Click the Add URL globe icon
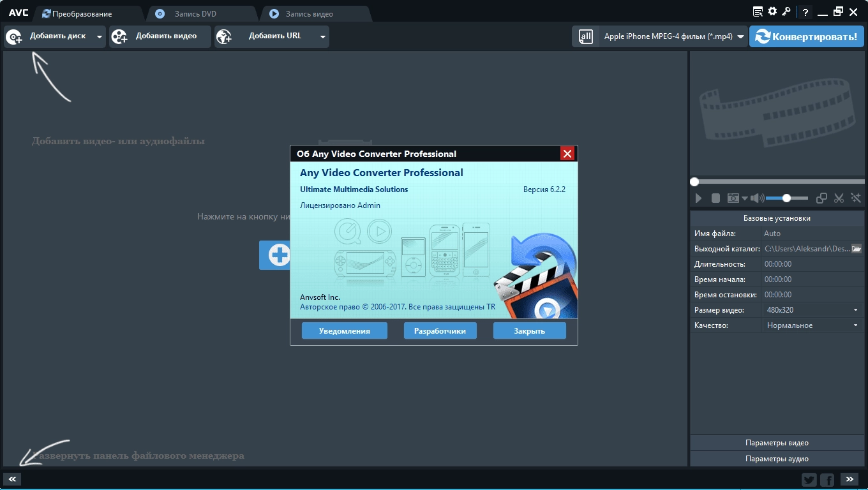The image size is (868, 490). pos(224,37)
